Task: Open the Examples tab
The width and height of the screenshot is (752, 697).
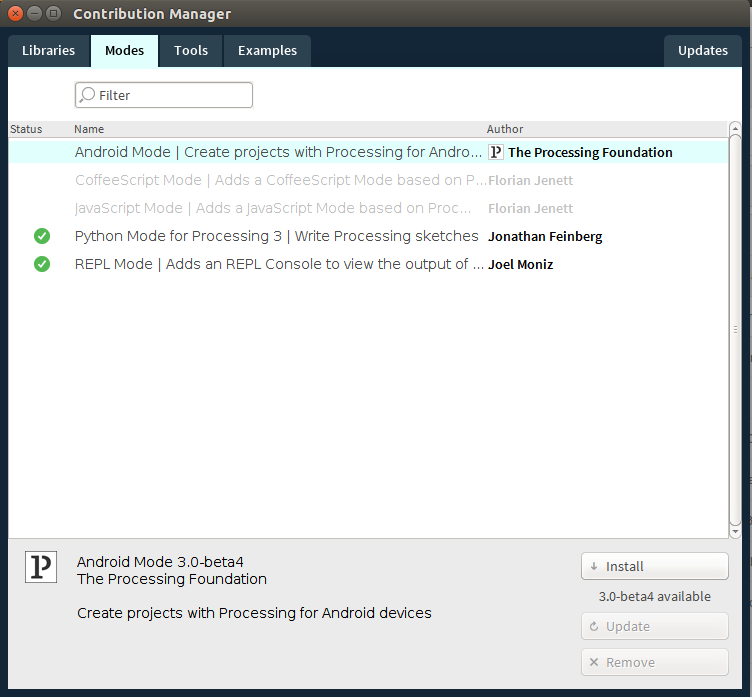Action: pyautogui.click(x=267, y=50)
